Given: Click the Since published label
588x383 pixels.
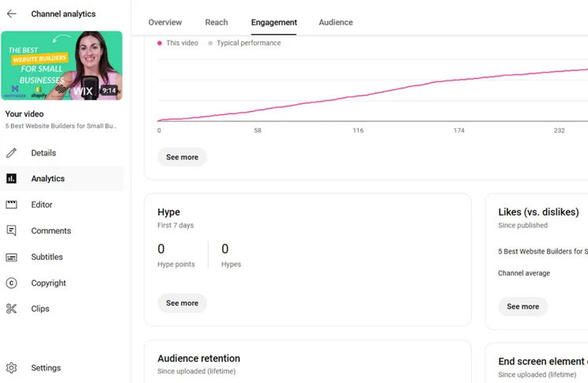Looking at the screenshot, I should pos(522,225).
